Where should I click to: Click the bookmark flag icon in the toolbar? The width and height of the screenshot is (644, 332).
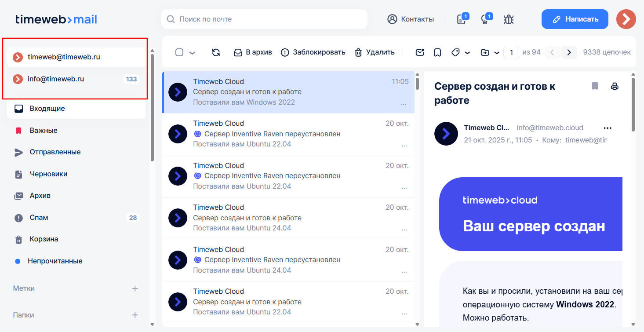pyautogui.click(x=437, y=52)
